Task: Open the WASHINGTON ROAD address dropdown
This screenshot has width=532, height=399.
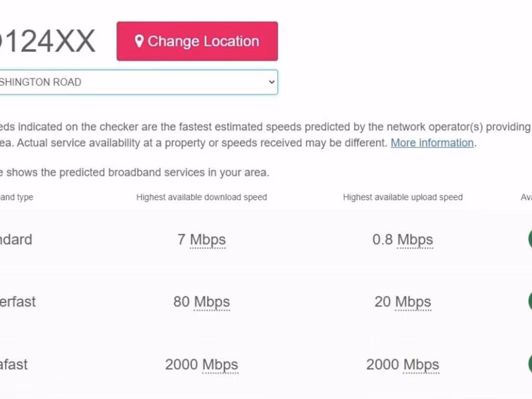Action: (135, 82)
